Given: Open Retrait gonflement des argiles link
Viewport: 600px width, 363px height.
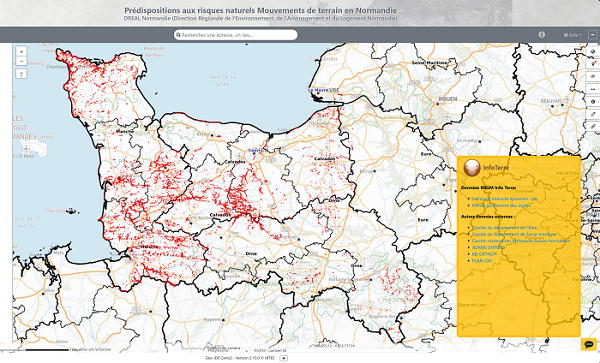Looking at the screenshot, I should click(501, 205).
